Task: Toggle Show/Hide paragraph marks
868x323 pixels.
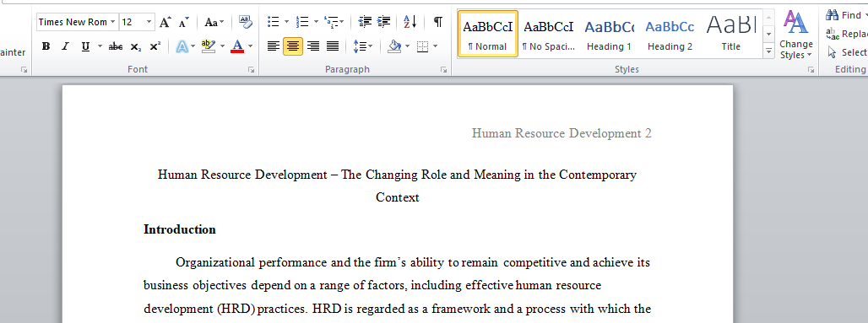Action: tap(438, 22)
